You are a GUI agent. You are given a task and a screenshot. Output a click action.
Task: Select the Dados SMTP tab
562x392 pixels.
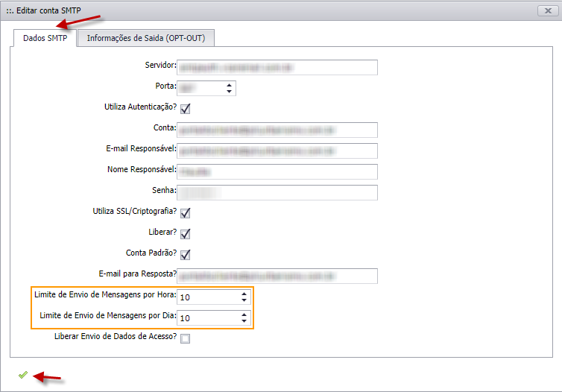click(x=45, y=38)
